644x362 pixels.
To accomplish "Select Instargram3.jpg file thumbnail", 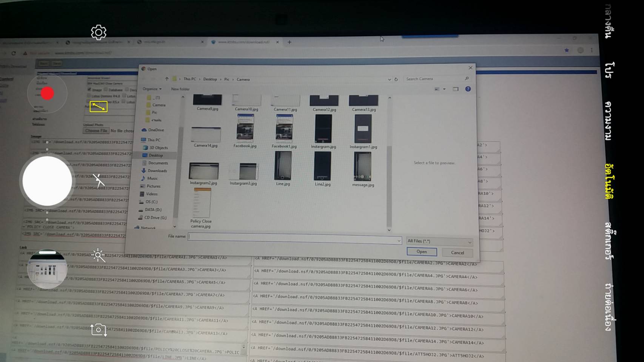I will [243, 174].
